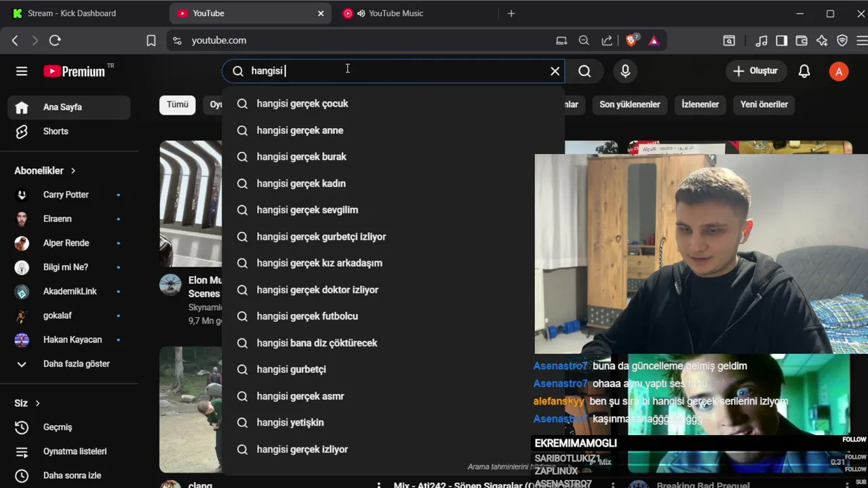Choose suggestion hangisi gurbetçi

coord(393,369)
